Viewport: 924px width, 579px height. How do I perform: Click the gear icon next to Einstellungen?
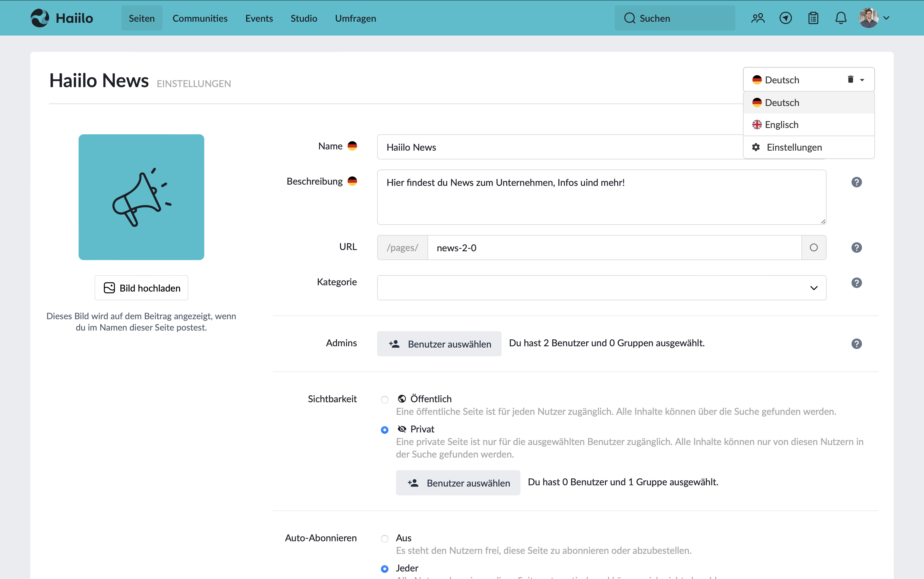click(756, 147)
